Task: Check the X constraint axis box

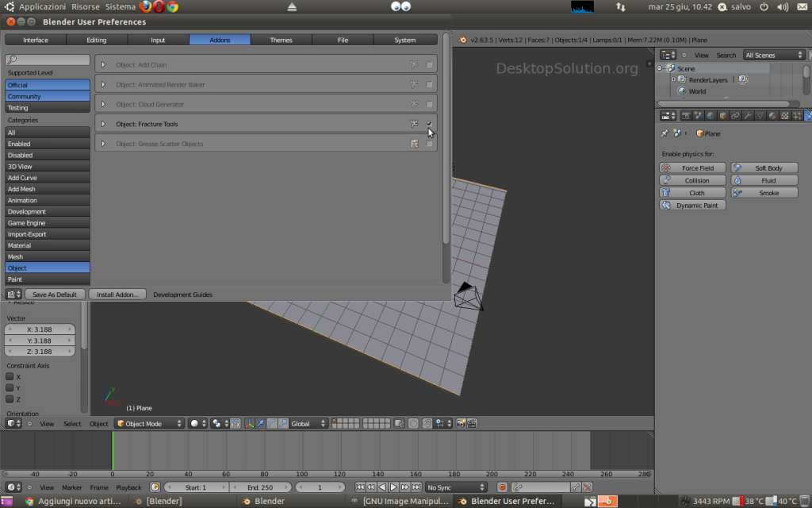Action: tap(10, 376)
